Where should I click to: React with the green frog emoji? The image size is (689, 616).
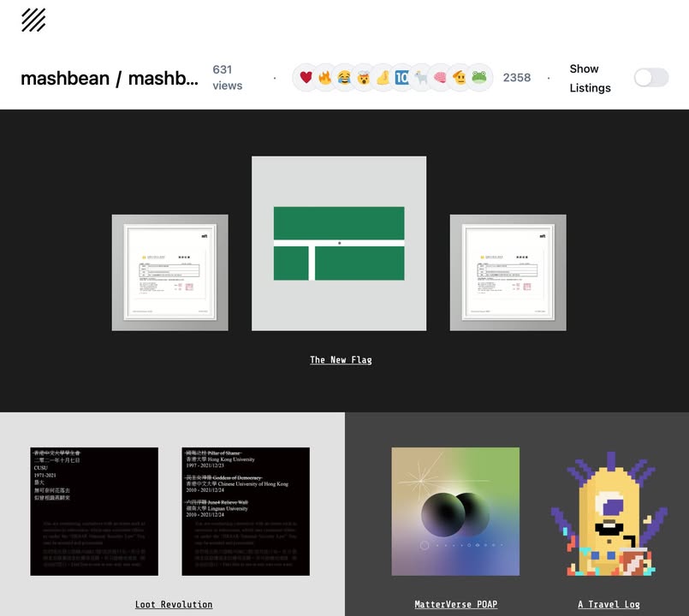click(478, 78)
